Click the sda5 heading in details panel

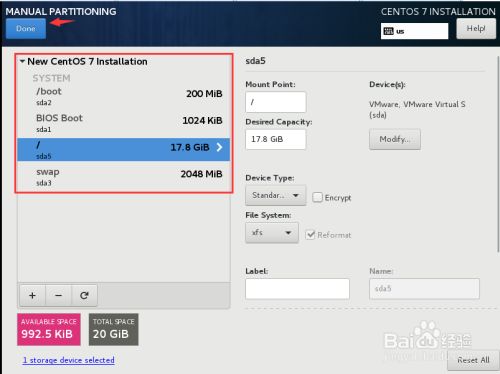255,61
